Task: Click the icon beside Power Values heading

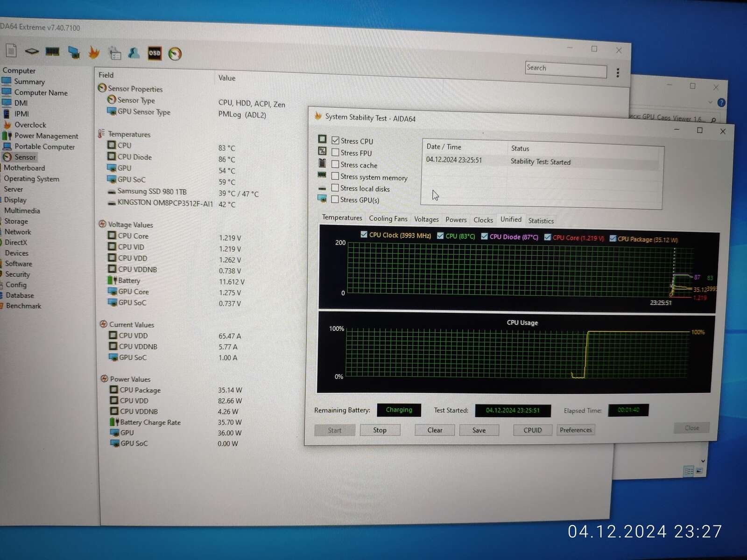Action: (105, 378)
